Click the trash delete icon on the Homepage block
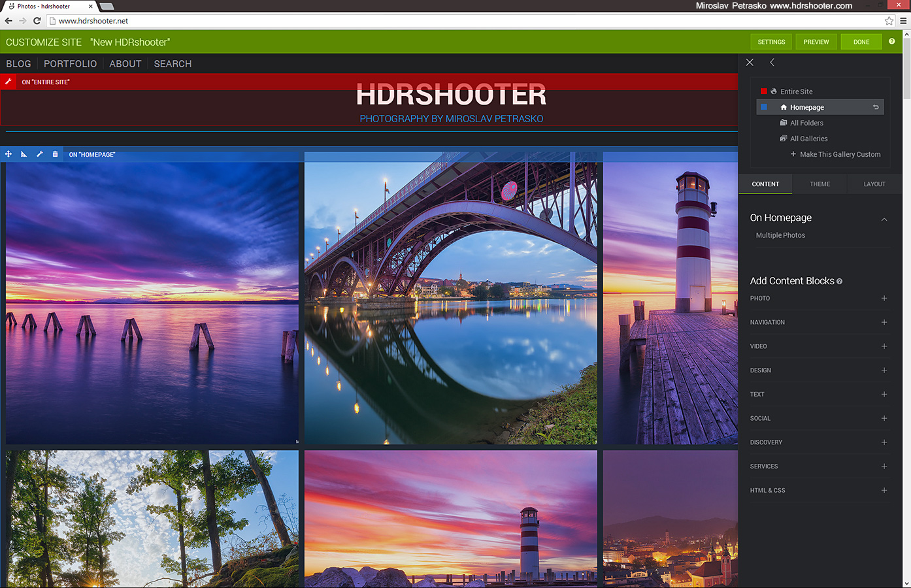 click(x=55, y=154)
